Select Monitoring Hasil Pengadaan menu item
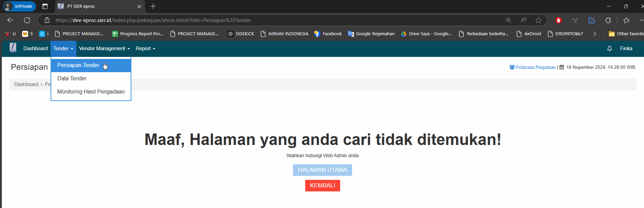Screen dimensions: 644x208 (91, 92)
